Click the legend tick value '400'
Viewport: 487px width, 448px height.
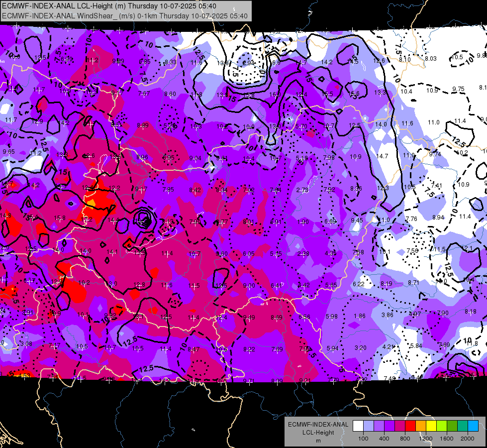(384, 439)
